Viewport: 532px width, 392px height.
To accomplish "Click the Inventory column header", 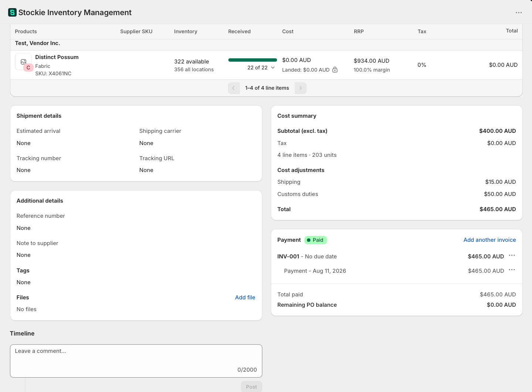I will tap(185, 31).
